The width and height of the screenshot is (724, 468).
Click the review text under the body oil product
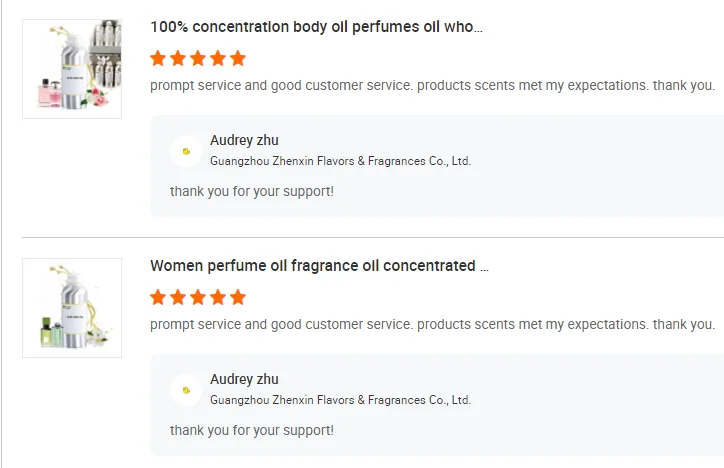pos(432,86)
